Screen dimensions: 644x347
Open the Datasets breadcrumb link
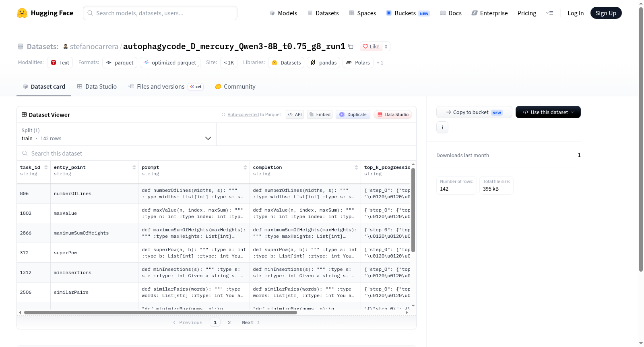pos(42,46)
